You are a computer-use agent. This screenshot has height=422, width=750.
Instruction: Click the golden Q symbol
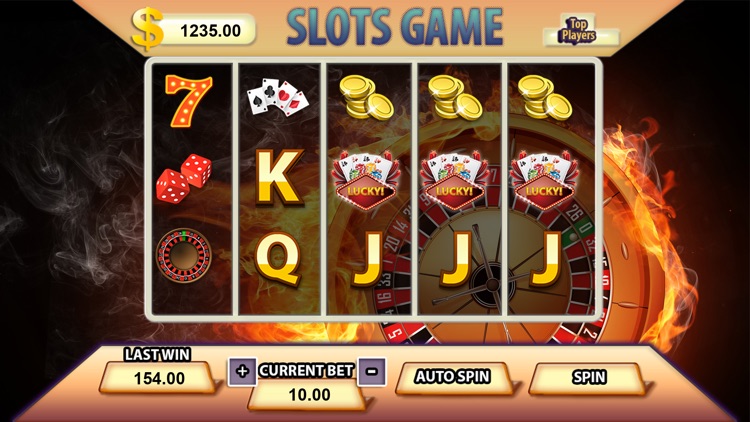point(278,261)
